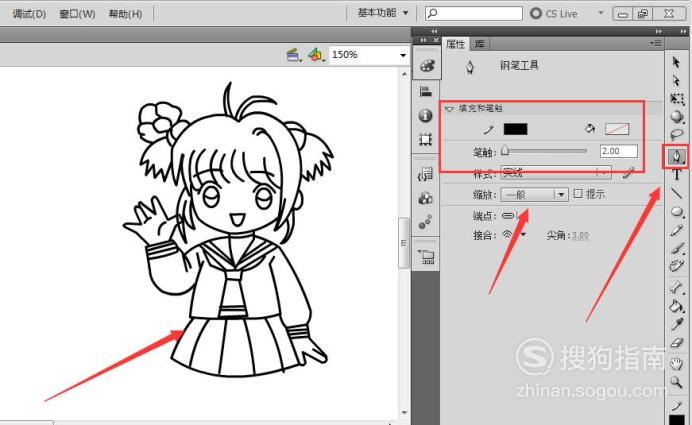The image size is (692, 425).
Task: Collapse the 填充和笔触 section
Action: [x=449, y=109]
